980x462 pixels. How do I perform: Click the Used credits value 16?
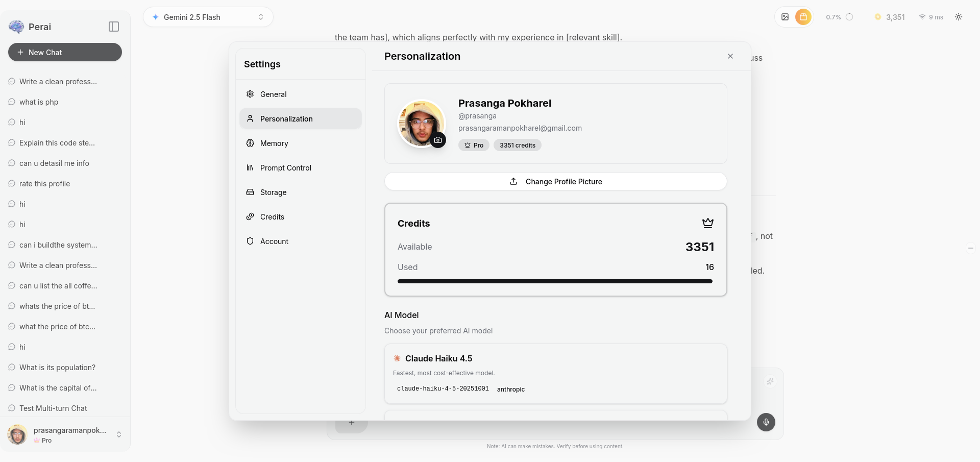[709, 267]
